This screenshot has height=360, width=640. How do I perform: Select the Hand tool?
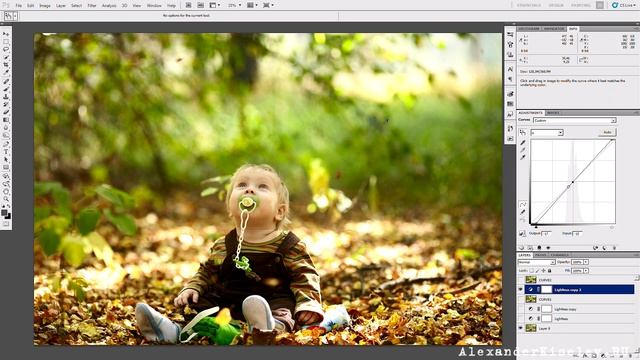pyautogui.click(x=6, y=191)
